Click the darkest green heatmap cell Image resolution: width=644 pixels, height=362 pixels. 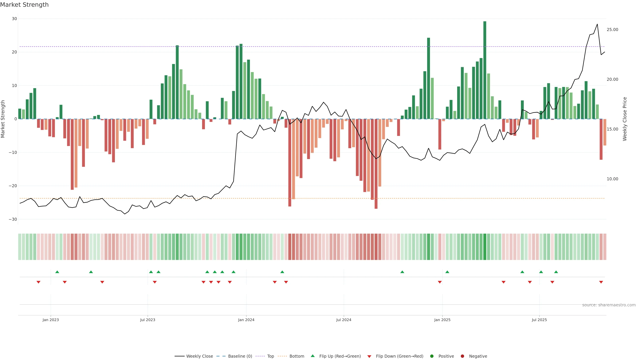click(485, 247)
